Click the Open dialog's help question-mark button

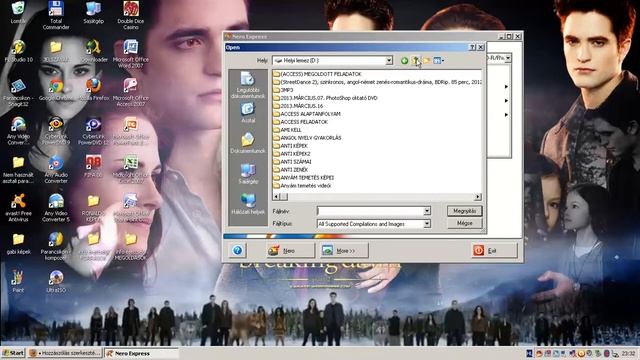pos(472,47)
